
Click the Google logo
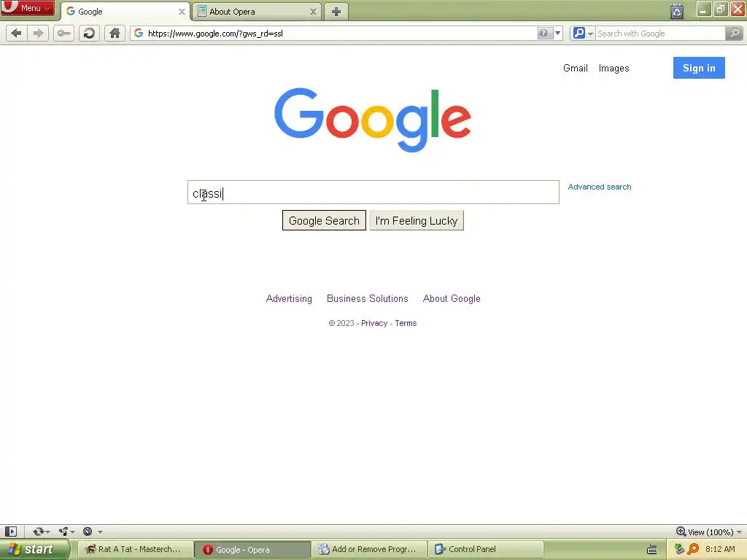[373, 120]
